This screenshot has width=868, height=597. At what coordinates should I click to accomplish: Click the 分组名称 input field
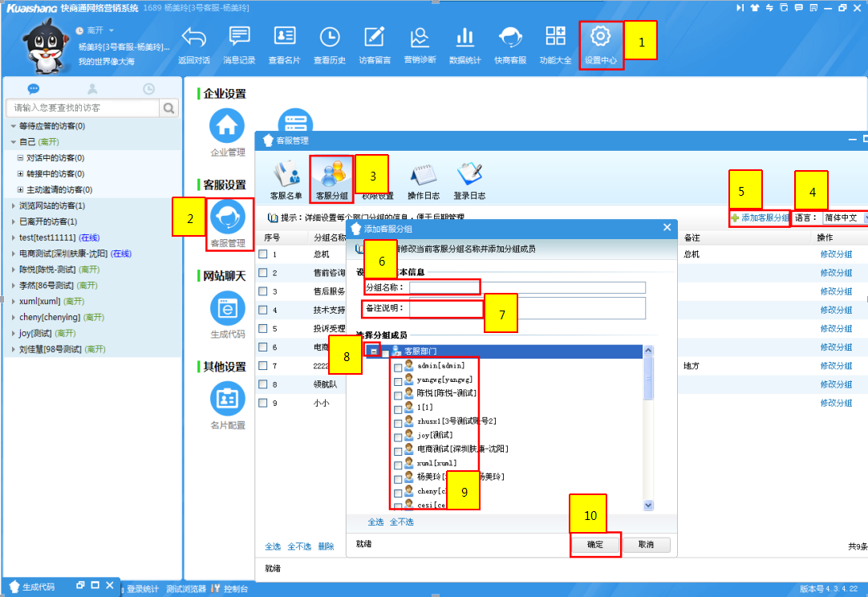coord(527,287)
